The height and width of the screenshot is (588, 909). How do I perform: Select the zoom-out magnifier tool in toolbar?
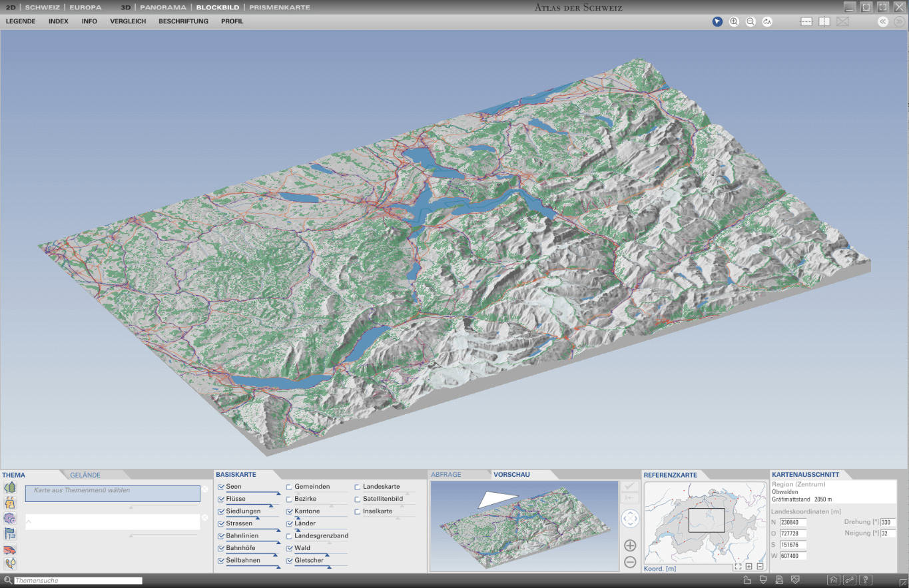[751, 21]
